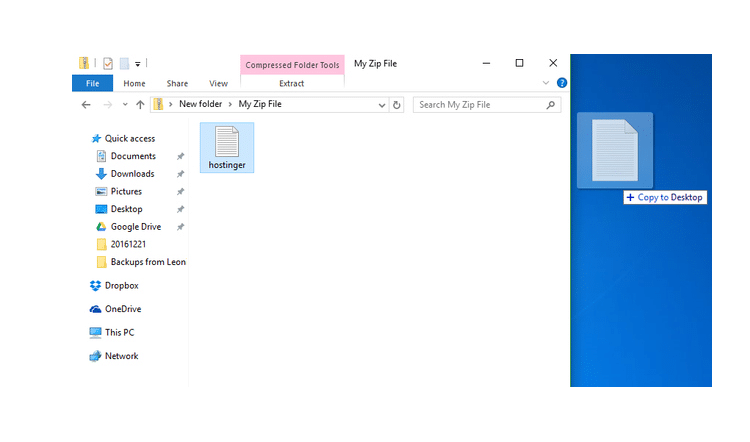Open the address bar history dropdown
Image resolution: width=750 pixels, height=442 pixels.
(382, 105)
